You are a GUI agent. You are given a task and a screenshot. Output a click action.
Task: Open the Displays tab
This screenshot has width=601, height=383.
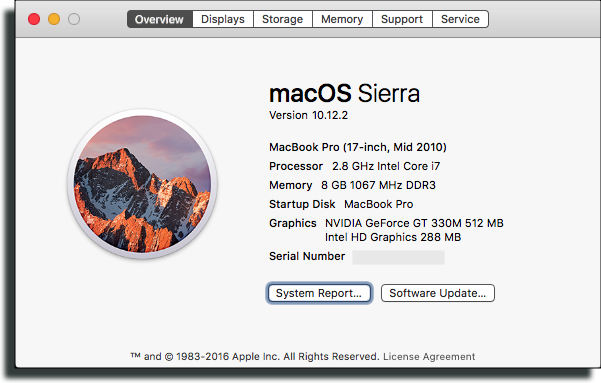click(223, 19)
